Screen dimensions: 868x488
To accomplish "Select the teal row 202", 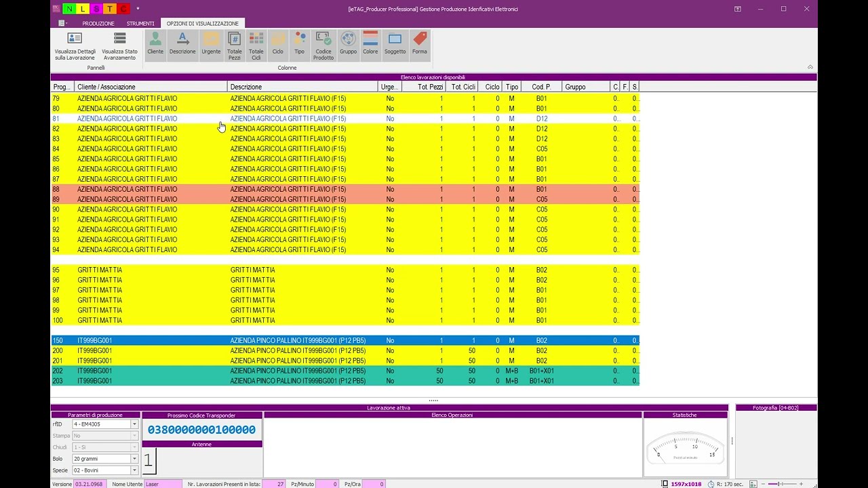I will [x=345, y=371].
